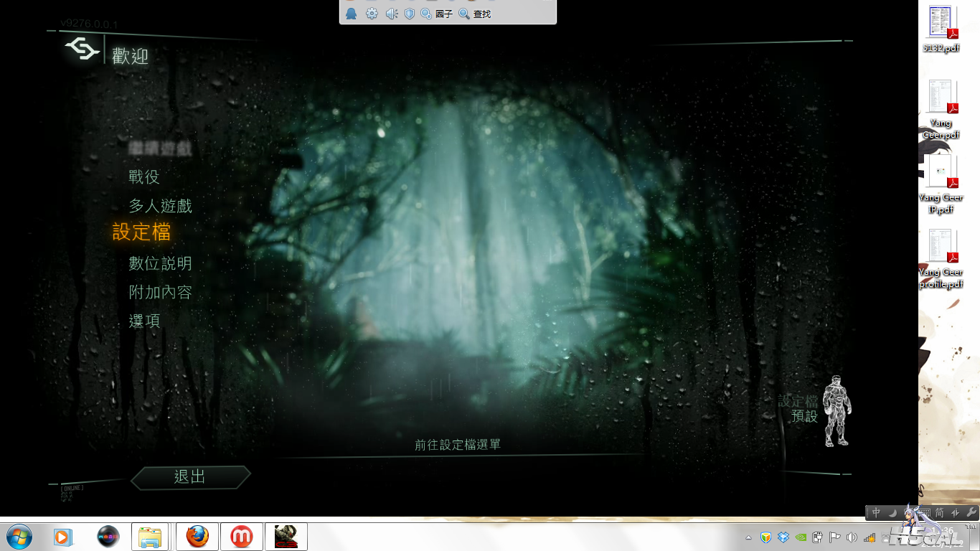Open the Windows Start menu
This screenshot has width=980, height=551.
19,536
